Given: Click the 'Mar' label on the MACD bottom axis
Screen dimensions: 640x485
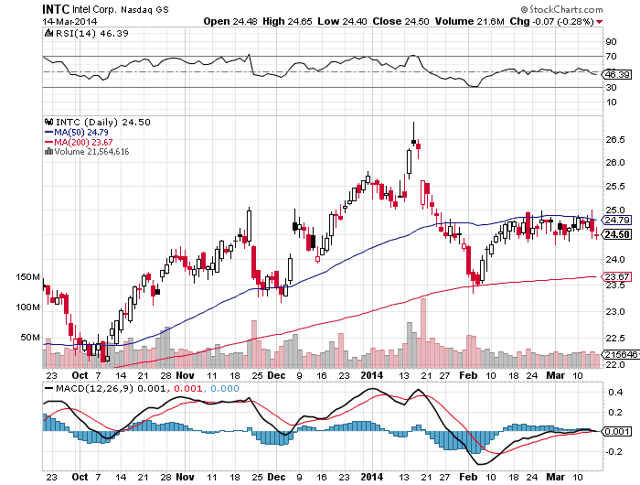Looking at the screenshot, I should point(555,477).
